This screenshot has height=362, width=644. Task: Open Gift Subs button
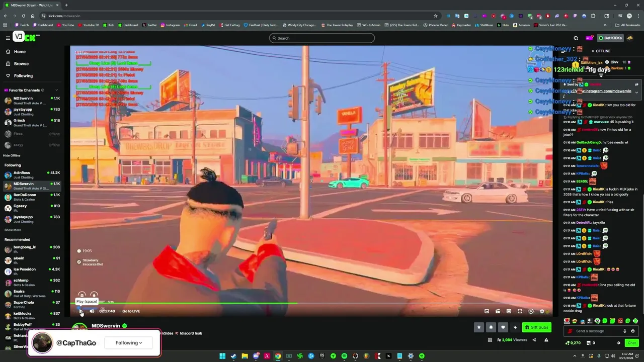(536, 327)
